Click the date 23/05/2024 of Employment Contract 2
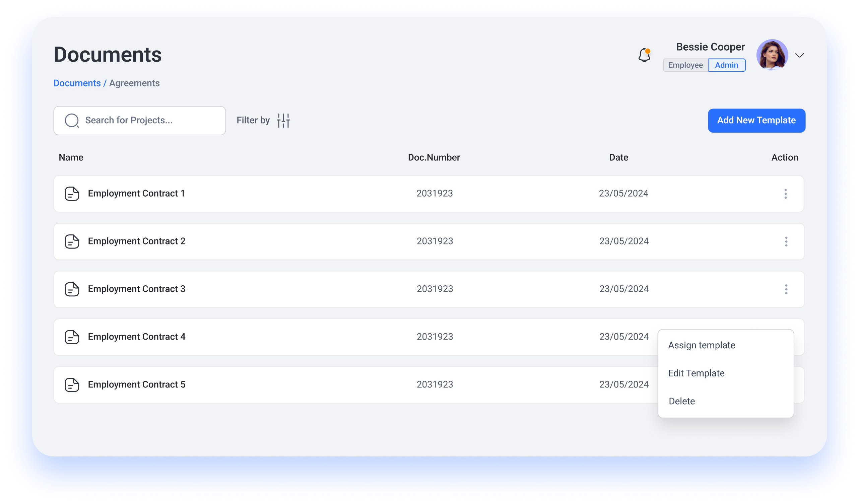This screenshot has height=504, width=859. coord(624,241)
